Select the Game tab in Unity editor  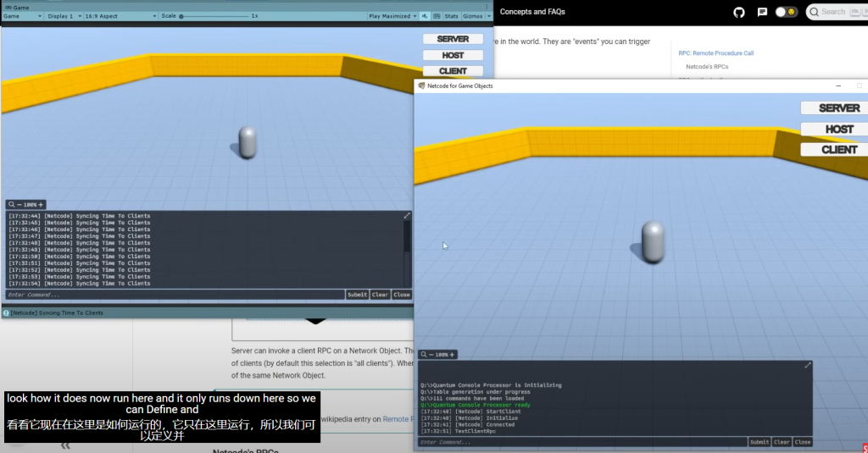pos(19,7)
